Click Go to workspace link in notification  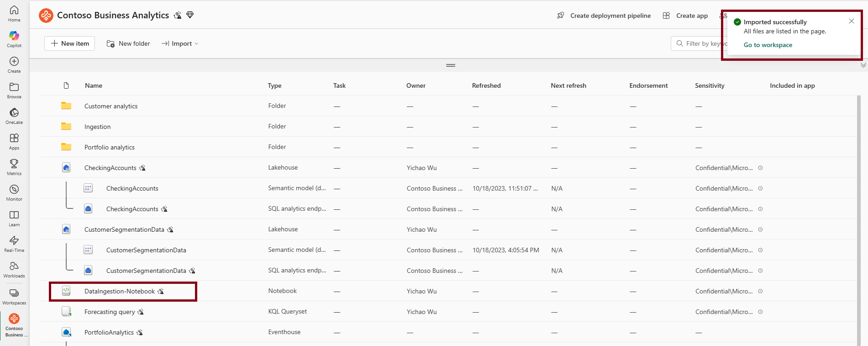click(x=768, y=45)
